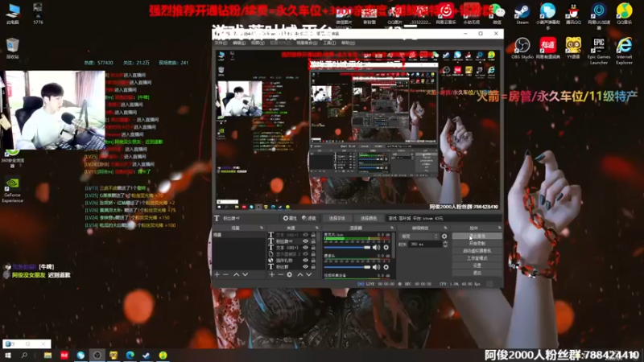Remove the selected source with the minus icon
The image size is (644, 362).
point(280,274)
